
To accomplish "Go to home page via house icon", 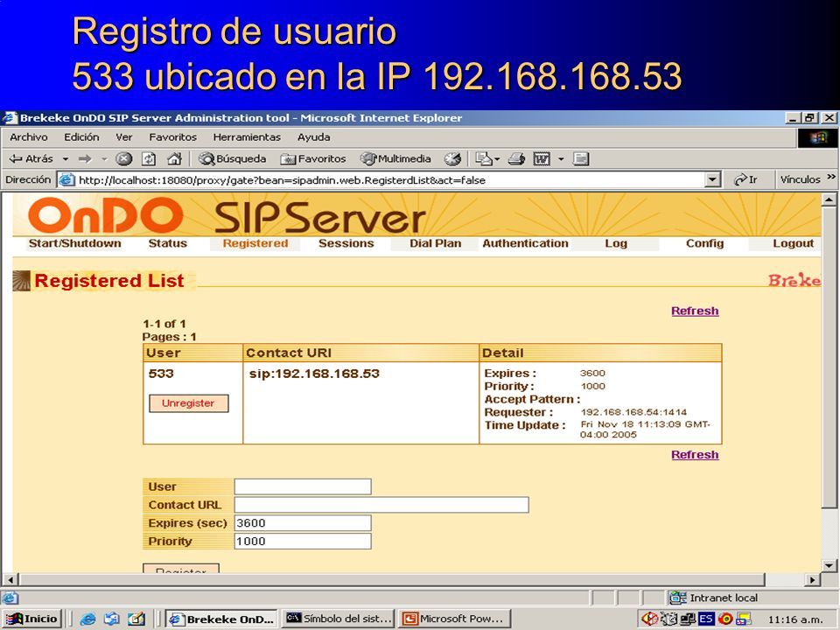I will coord(174,158).
